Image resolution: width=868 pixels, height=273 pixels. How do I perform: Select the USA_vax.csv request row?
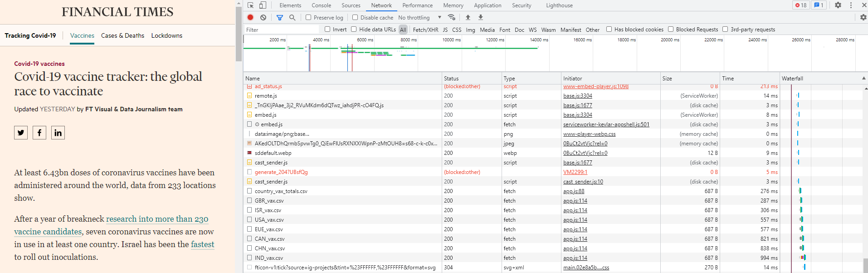tap(553, 220)
